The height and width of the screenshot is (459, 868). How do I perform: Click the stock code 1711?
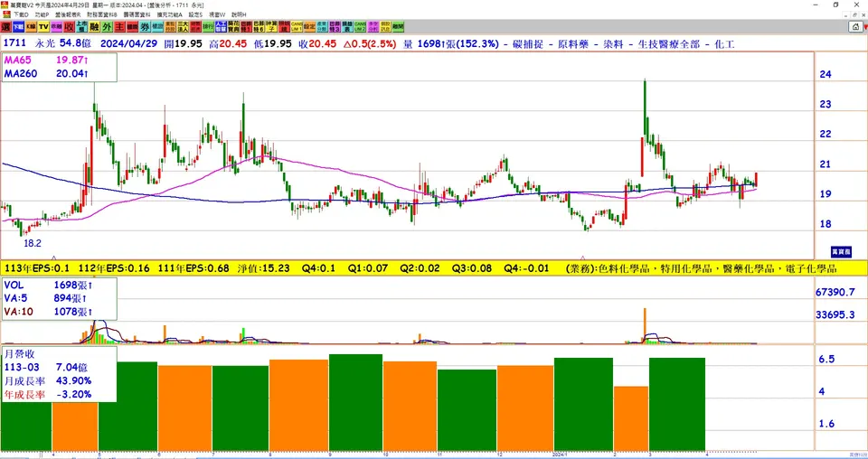pyautogui.click(x=14, y=43)
